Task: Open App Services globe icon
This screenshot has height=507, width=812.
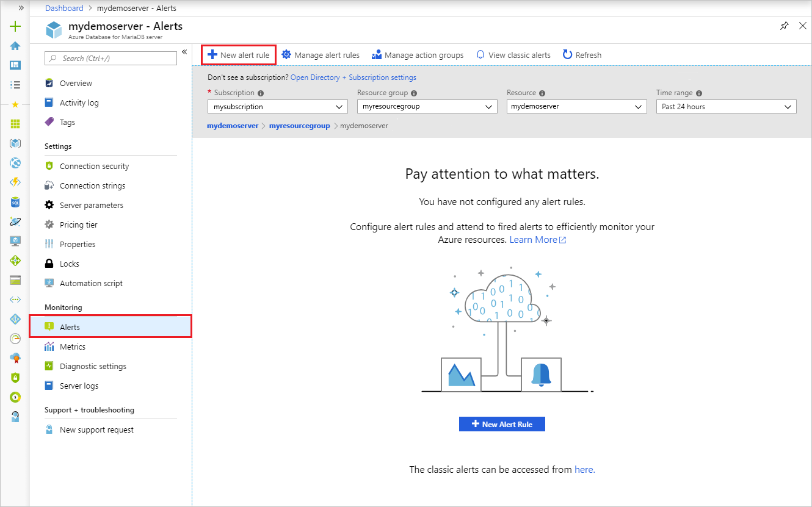Action: pyautogui.click(x=15, y=163)
